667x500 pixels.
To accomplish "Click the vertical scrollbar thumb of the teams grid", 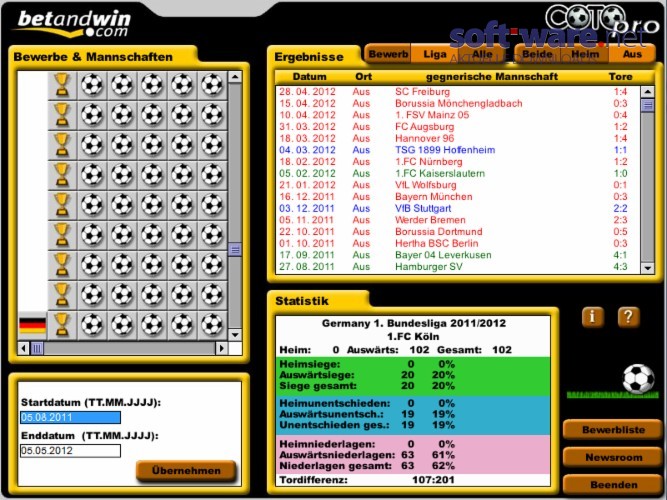I will pyautogui.click(x=235, y=249).
